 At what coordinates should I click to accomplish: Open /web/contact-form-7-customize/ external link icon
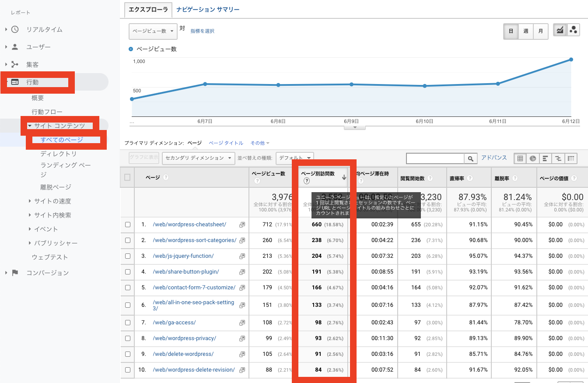point(242,288)
